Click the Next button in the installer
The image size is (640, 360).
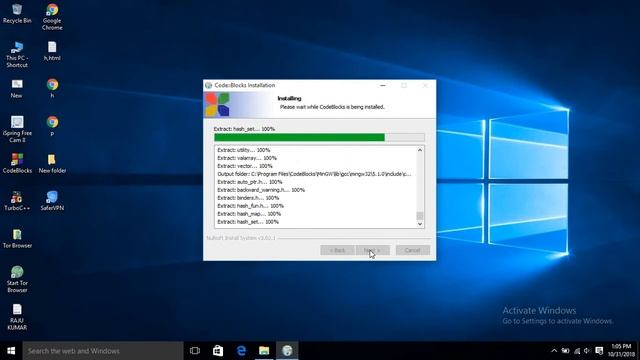(373, 250)
